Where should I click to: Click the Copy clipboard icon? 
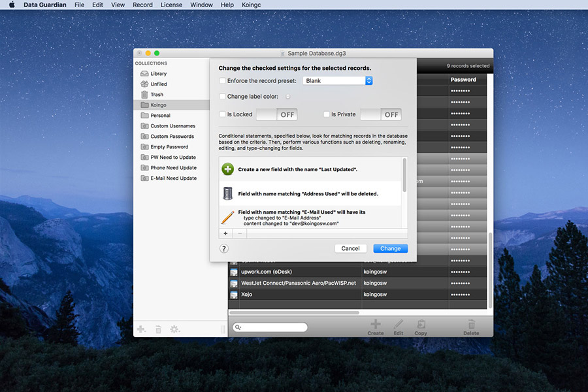click(x=421, y=325)
